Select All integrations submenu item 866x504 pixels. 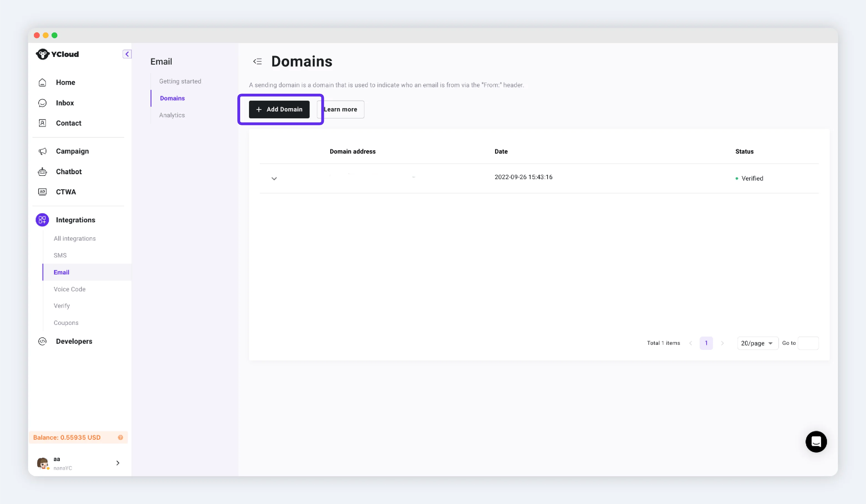coord(75,238)
